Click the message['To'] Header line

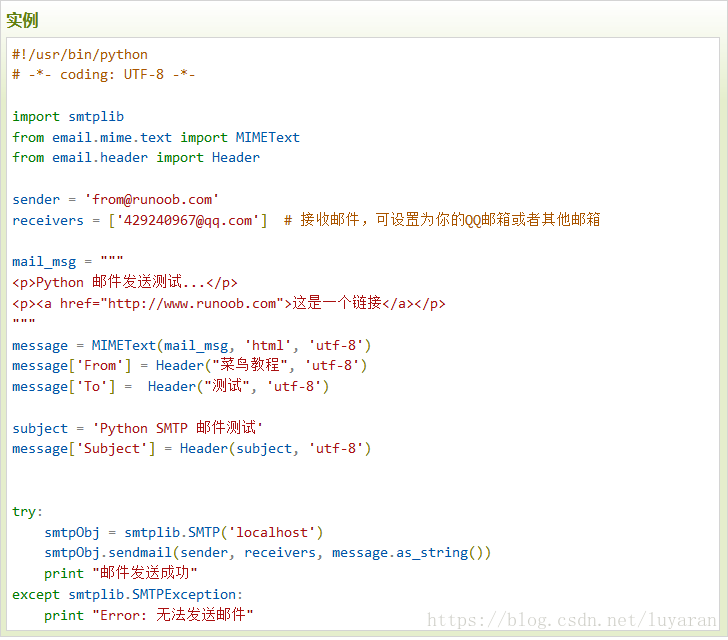click(x=170, y=386)
